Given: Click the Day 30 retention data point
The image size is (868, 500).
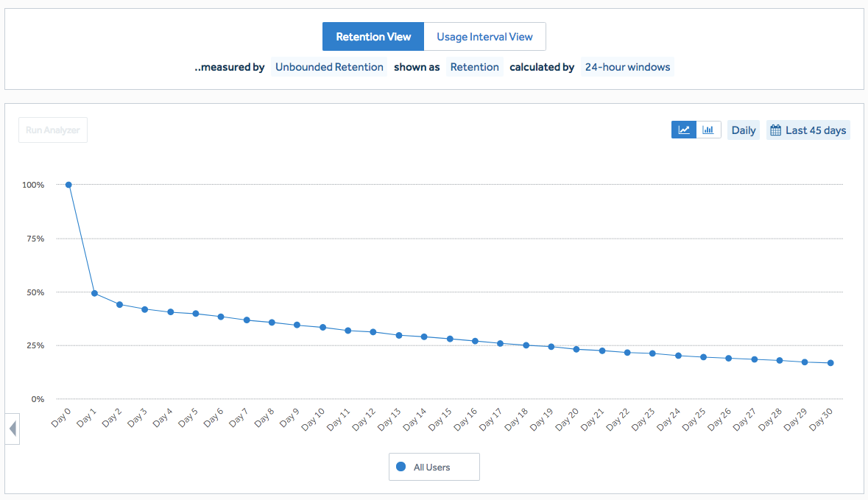Looking at the screenshot, I should pos(829,362).
